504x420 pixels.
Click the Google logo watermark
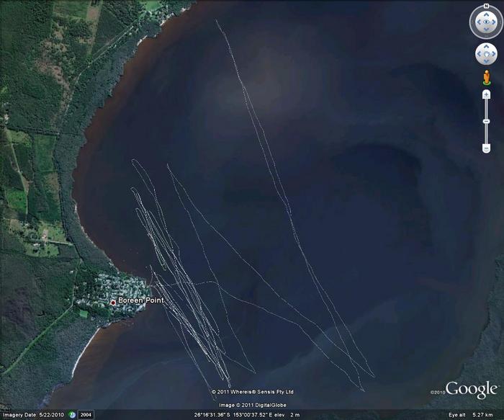tap(471, 390)
